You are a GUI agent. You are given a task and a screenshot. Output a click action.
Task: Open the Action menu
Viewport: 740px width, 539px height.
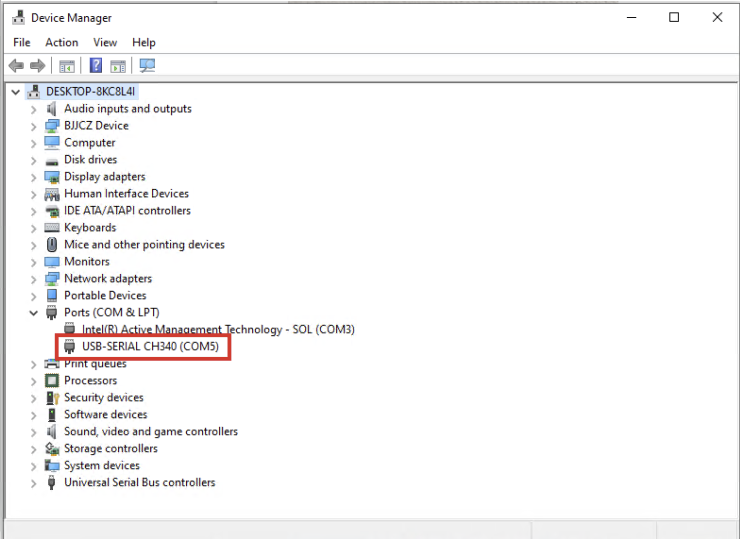(x=61, y=42)
